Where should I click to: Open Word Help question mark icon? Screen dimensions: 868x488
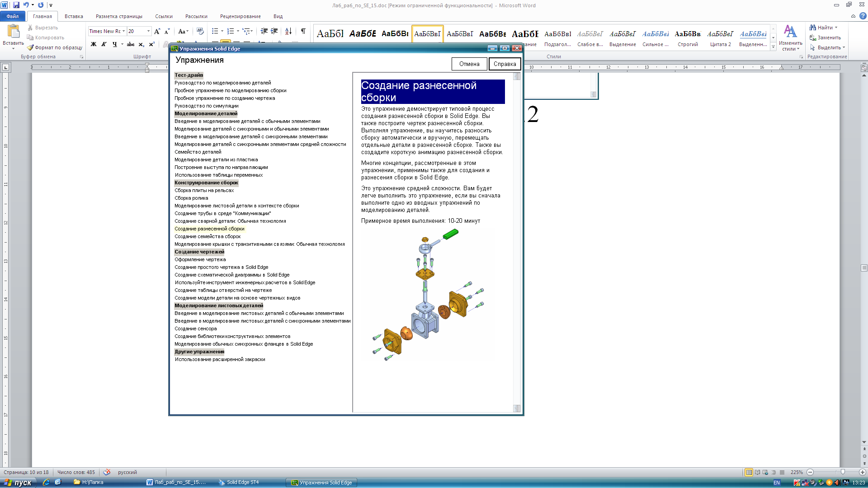[863, 16]
